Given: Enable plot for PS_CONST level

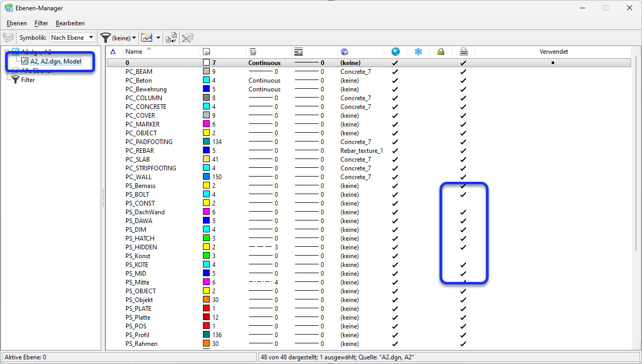Looking at the screenshot, I should click(463, 203).
